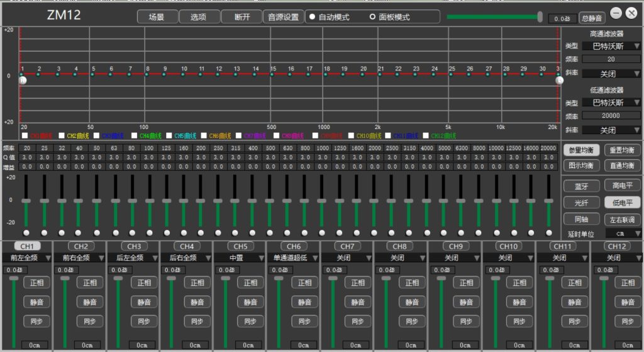Image resolution: width=644 pixels, height=352 pixels.
Task: Click CH2 delay field showing 0cm
Action: pos(87,345)
